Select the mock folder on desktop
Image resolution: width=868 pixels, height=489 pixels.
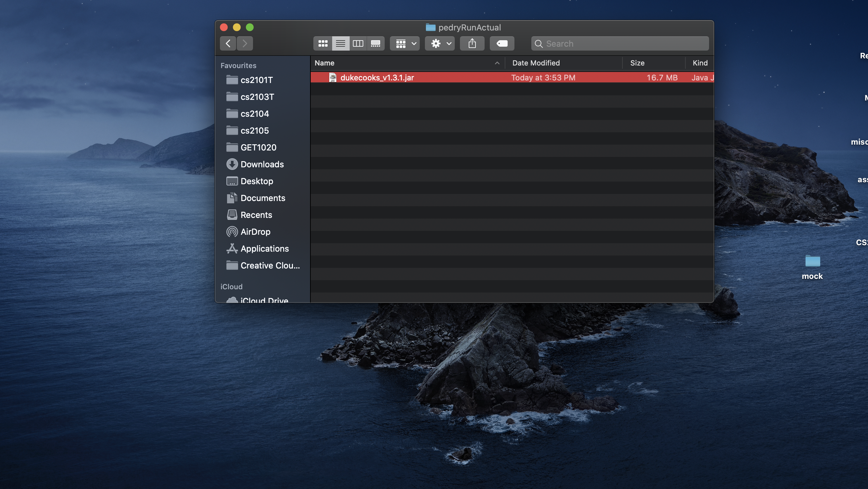pyautogui.click(x=812, y=261)
